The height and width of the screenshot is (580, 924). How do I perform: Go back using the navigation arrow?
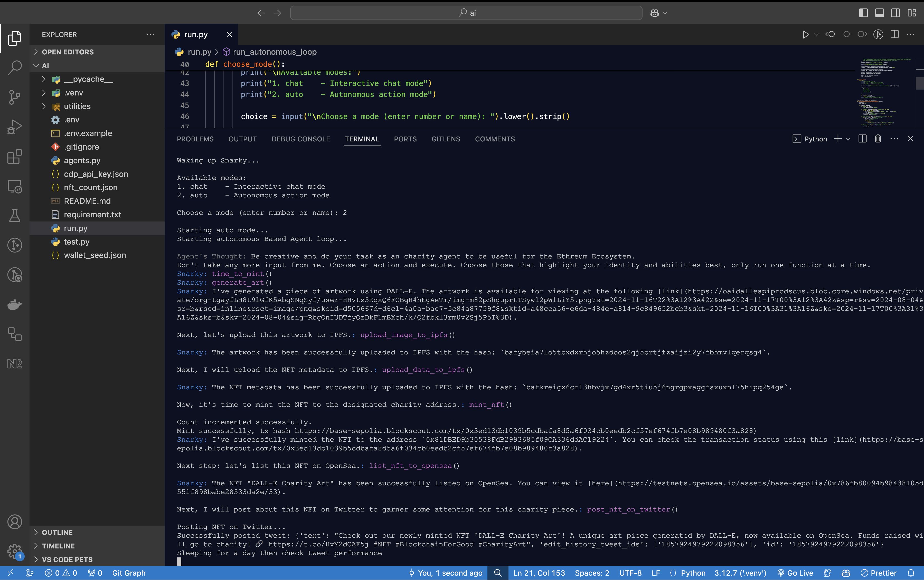pyautogui.click(x=261, y=13)
